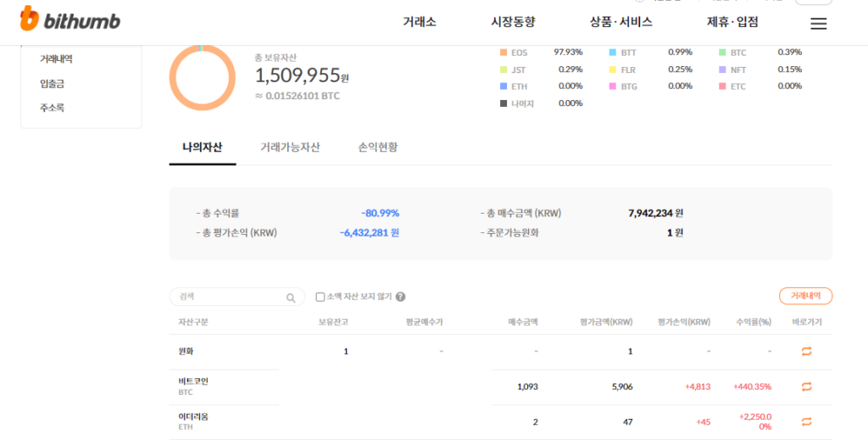The height and width of the screenshot is (440, 868).
Task: Click the 1,093 BTC purchase amount
Action: click(527, 387)
